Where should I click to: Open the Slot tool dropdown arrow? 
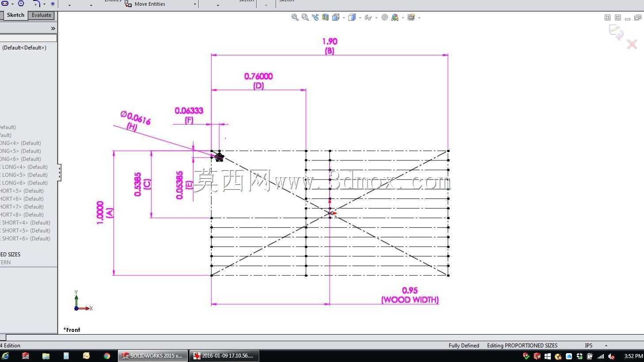[x=12, y=4]
